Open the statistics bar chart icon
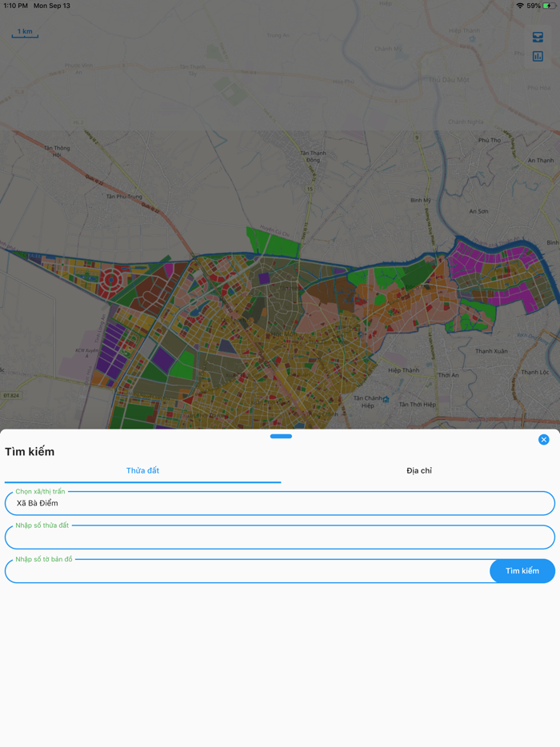 pos(538,56)
